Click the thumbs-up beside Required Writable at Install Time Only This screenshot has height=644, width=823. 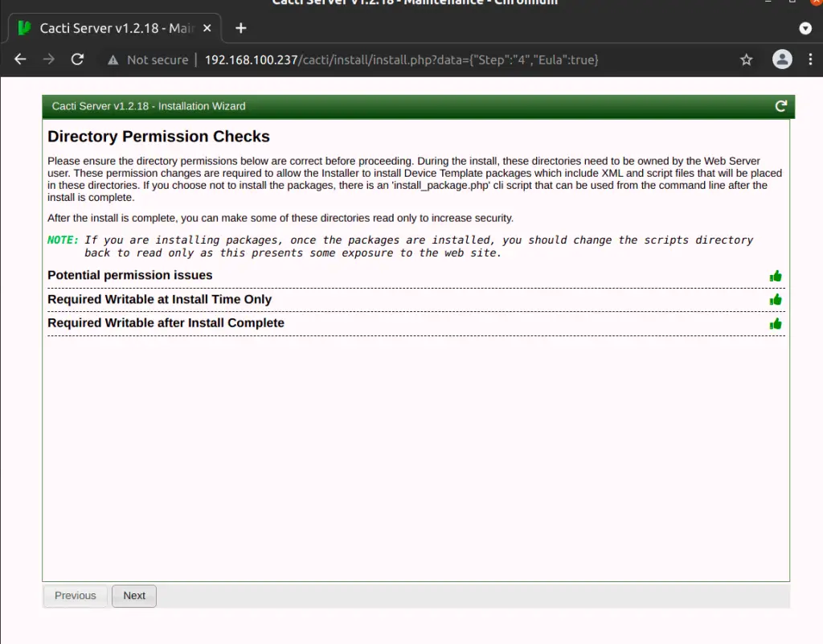[776, 299]
